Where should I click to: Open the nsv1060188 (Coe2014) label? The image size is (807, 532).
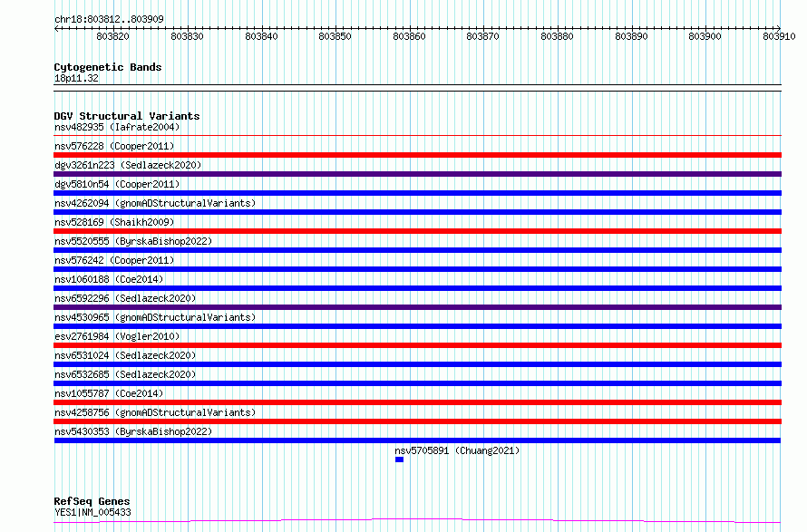tap(109, 279)
